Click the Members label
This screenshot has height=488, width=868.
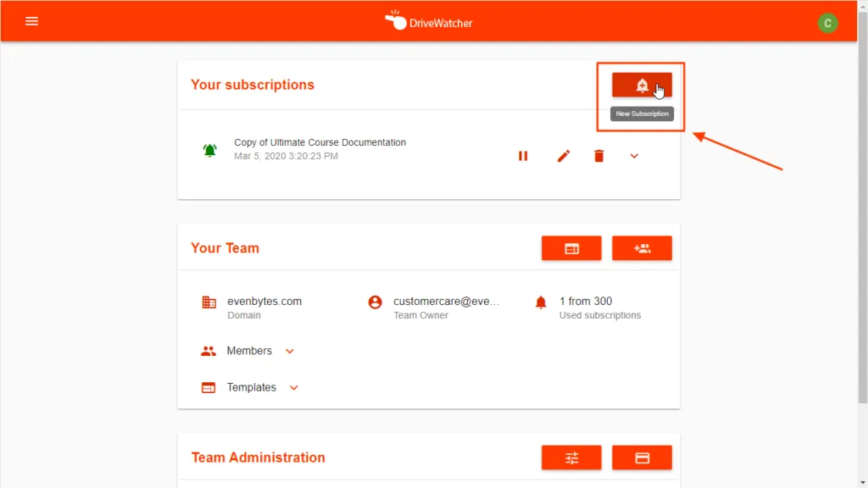point(249,351)
